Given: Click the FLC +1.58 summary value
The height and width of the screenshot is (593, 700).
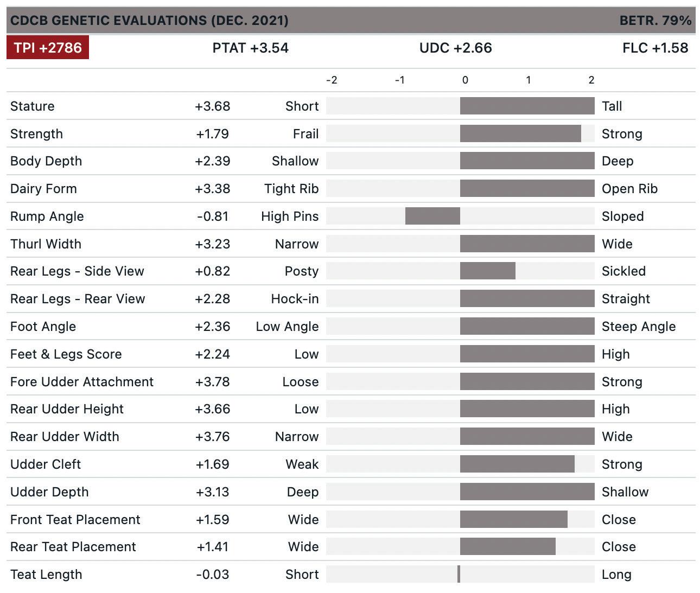Looking at the screenshot, I should [655, 48].
